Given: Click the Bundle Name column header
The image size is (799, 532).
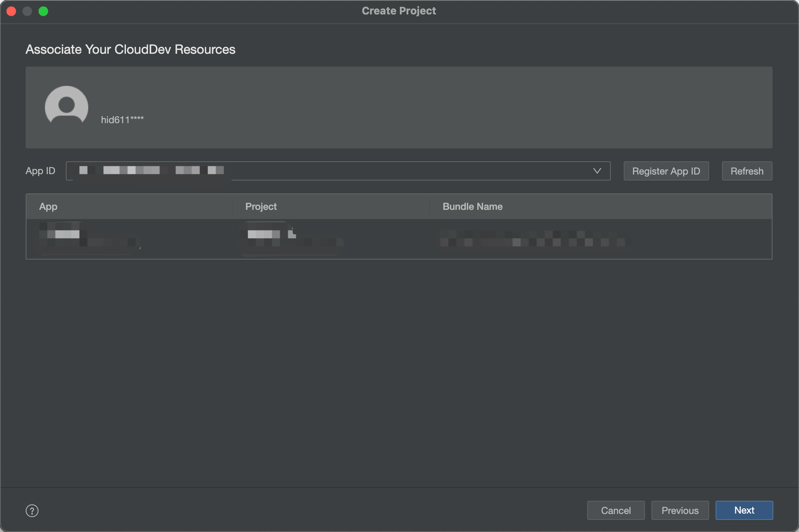Looking at the screenshot, I should click(x=473, y=207).
